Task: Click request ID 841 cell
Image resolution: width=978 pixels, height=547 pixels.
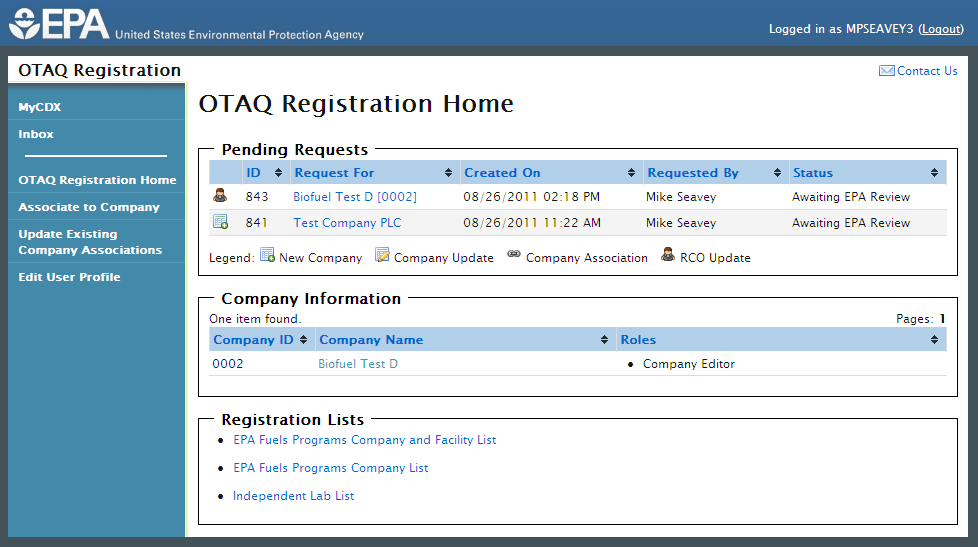Action: (256, 223)
